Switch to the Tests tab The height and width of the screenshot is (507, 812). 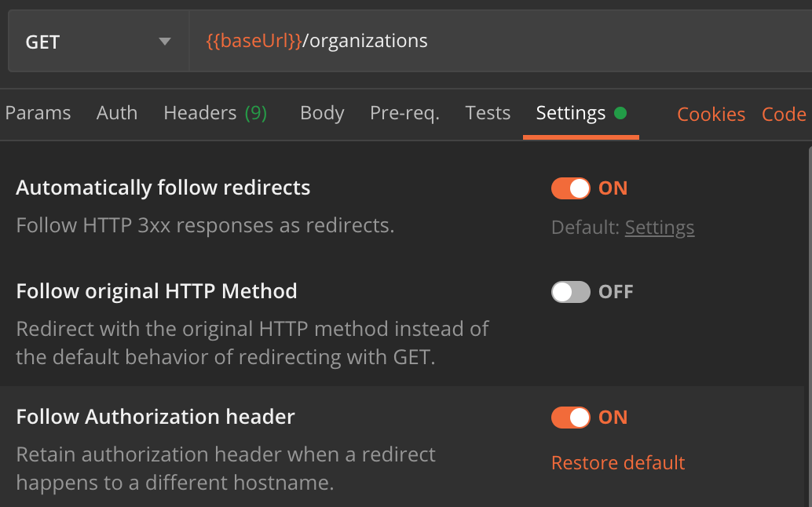pyautogui.click(x=488, y=114)
